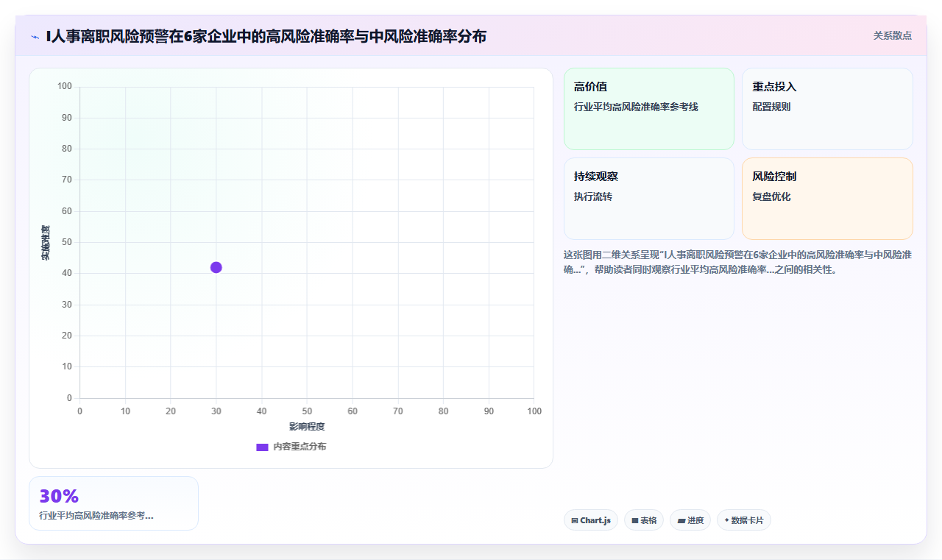Toggle the 内容重点分布 legend swatch
The width and height of the screenshot is (942, 560).
pos(262,447)
